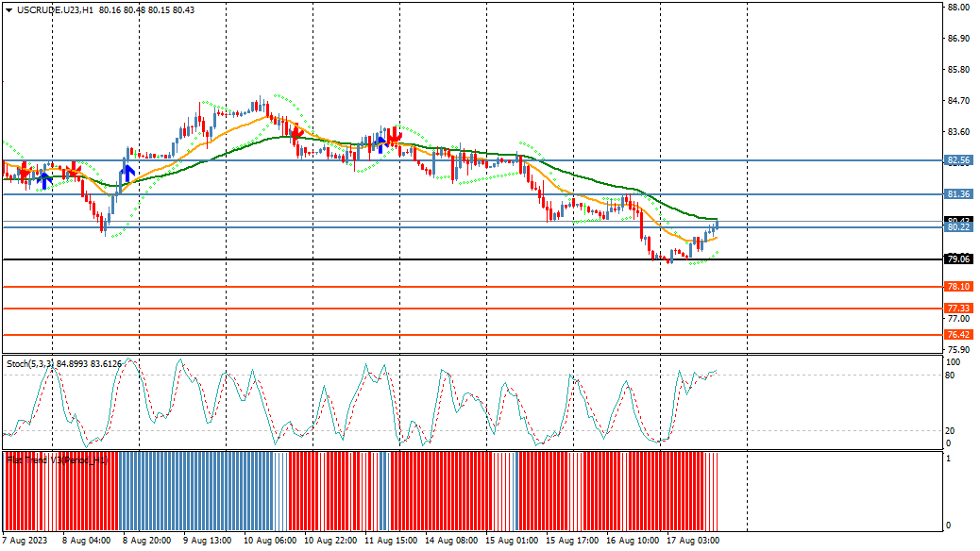The image size is (980, 551).
Task: Click the red sell arrow above 10 Aug 22:00
Action: (296, 133)
